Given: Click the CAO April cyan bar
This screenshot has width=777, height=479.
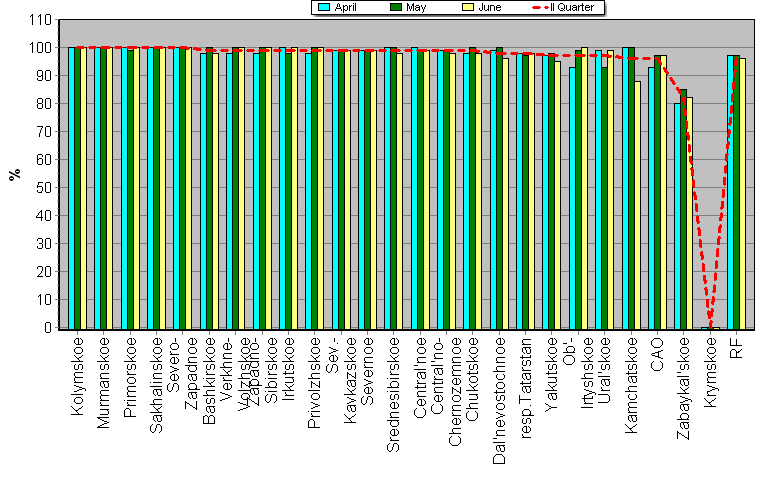Looking at the screenshot, I should (x=651, y=198).
